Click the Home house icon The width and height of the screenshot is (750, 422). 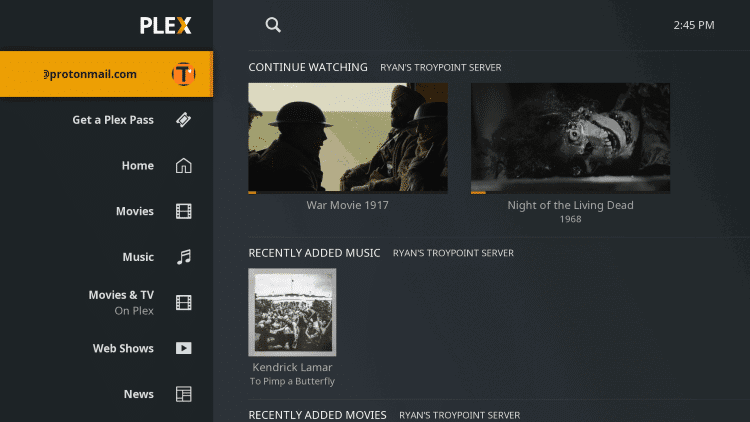coord(184,166)
